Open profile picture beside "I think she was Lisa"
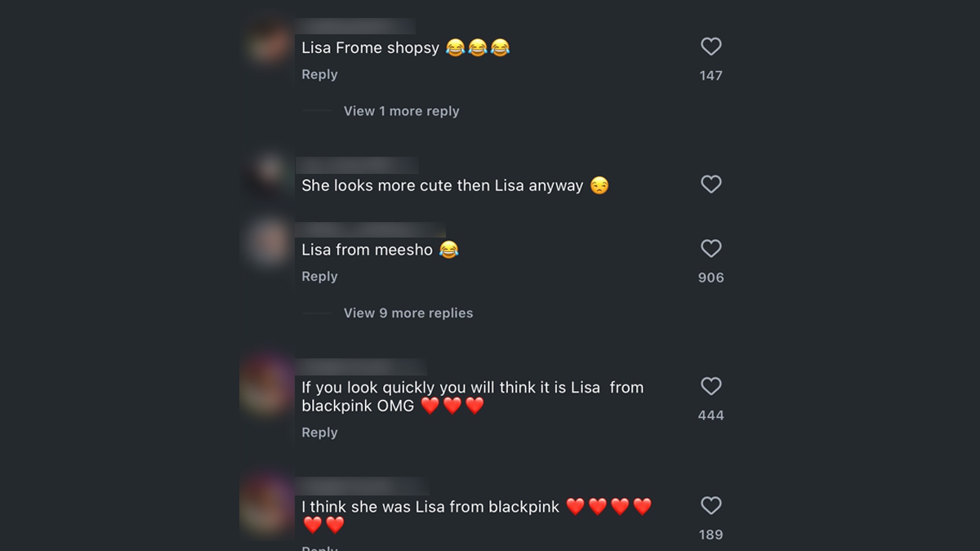Image resolution: width=980 pixels, height=551 pixels. click(x=266, y=504)
